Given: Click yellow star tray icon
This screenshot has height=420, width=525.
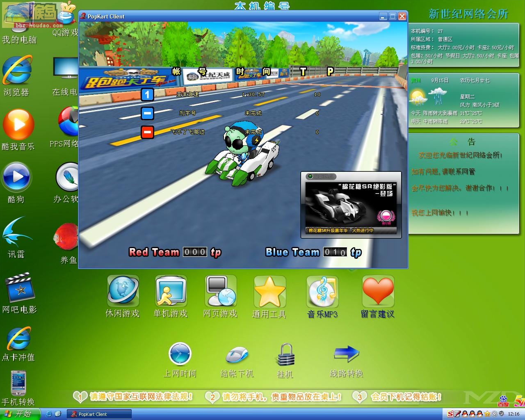Looking at the screenshot, I should [x=487, y=414].
